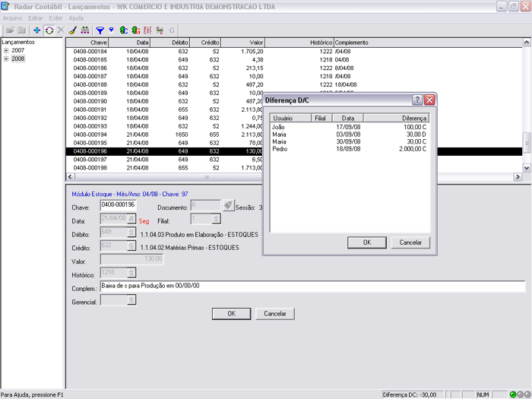Click the green dollar C toolbar icon
Viewport: 532px width, 399px height.
[x=123, y=30]
